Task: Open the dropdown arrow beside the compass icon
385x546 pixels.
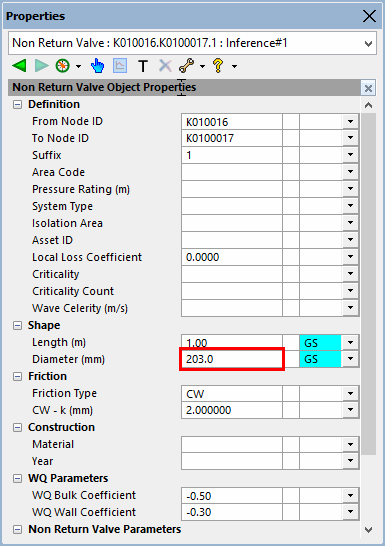Action: click(x=79, y=66)
